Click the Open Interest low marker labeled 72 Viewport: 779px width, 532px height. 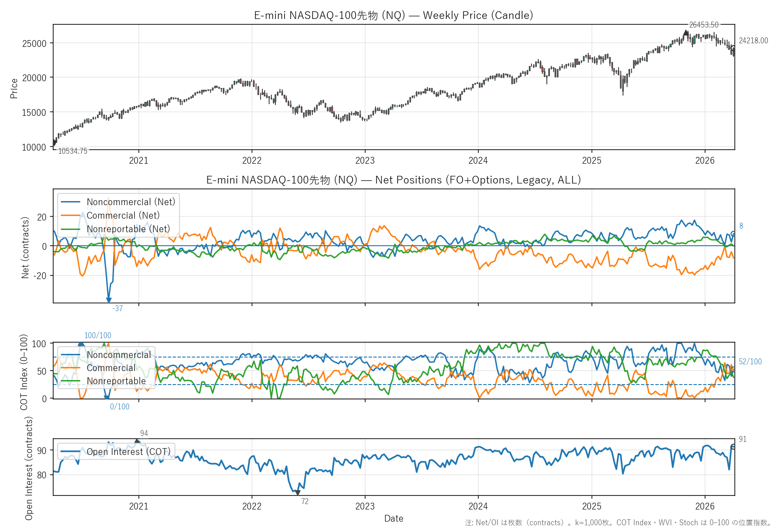coord(298,493)
